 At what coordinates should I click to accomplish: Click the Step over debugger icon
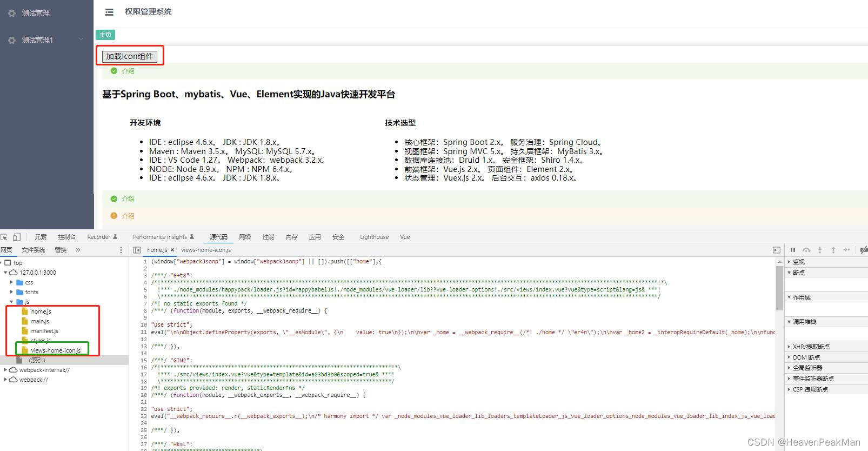(x=806, y=250)
